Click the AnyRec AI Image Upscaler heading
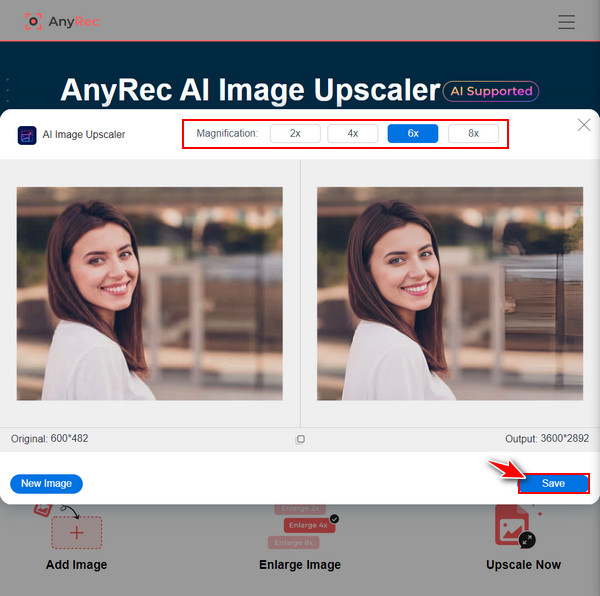Image resolution: width=600 pixels, height=596 pixels. pyautogui.click(x=250, y=90)
